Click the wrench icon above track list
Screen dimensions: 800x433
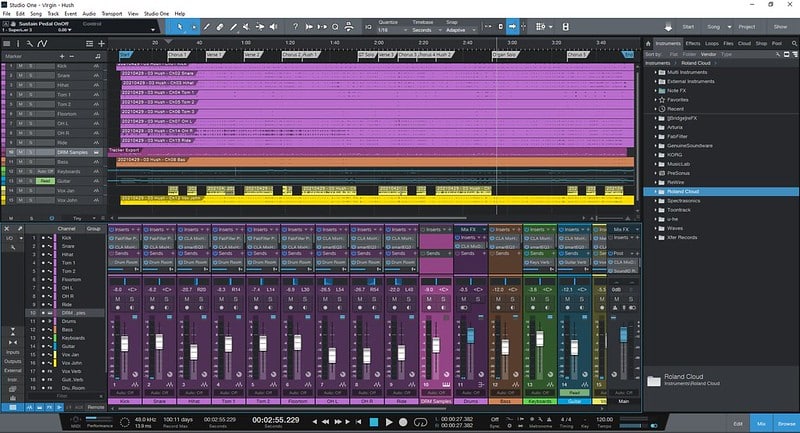tap(30, 44)
